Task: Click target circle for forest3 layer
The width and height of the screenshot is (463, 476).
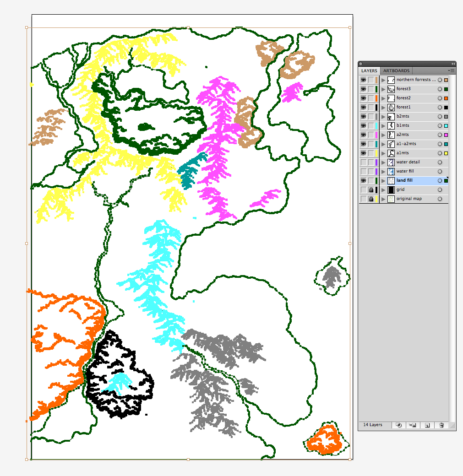Action: click(x=440, y=89)
